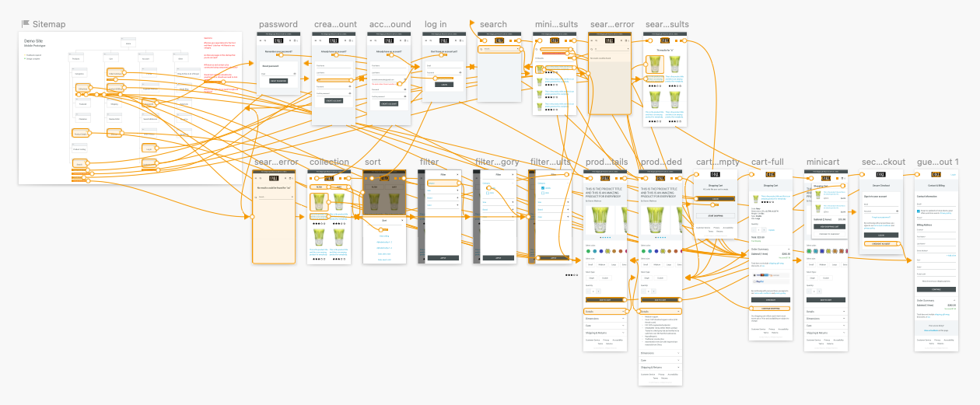Viewport: 980px width, 405px height.
Task: Click cart icon in log in artboard header
Action: click(460, 40)
